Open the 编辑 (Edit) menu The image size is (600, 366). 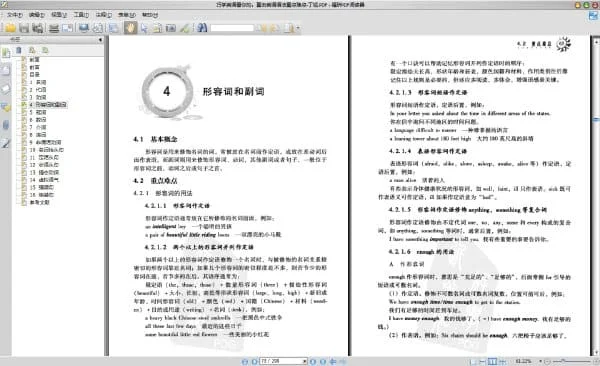(x=37, y=15)
